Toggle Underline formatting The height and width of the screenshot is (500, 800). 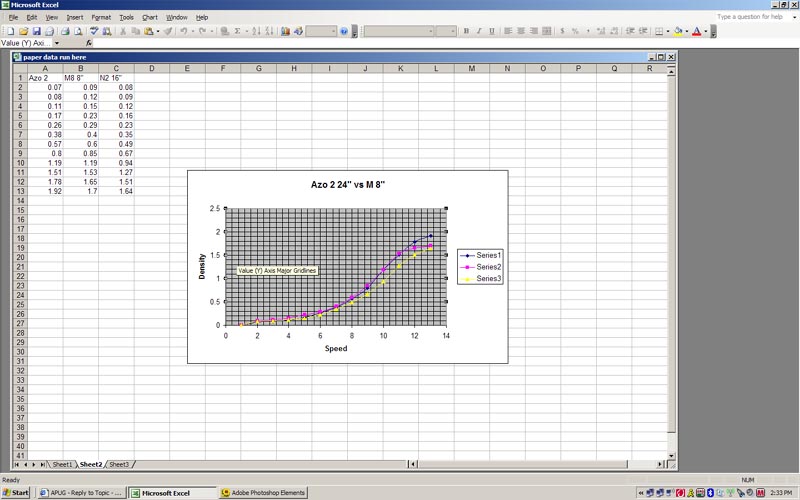point(490,31)
